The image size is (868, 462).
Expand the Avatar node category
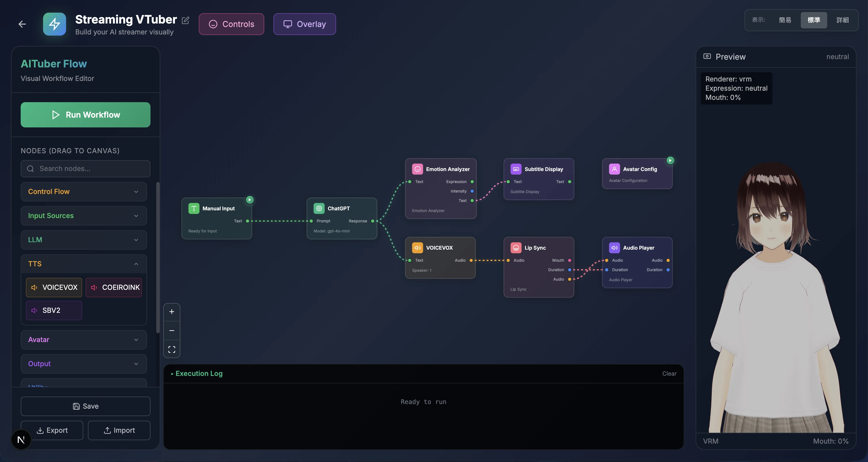84,340
